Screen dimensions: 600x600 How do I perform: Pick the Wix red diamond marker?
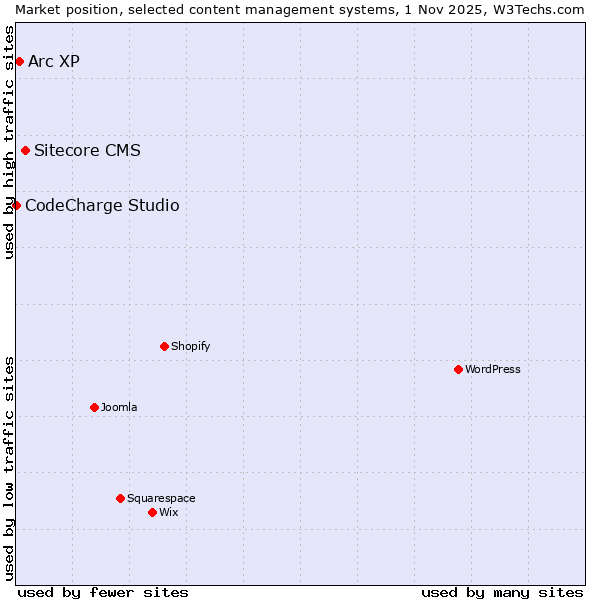click(152, 513)
